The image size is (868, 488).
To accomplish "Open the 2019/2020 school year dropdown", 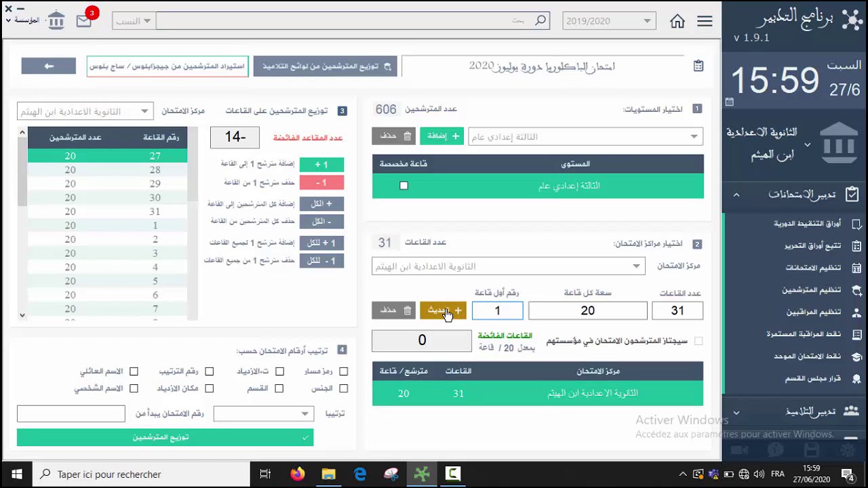I will coord(609,21).
